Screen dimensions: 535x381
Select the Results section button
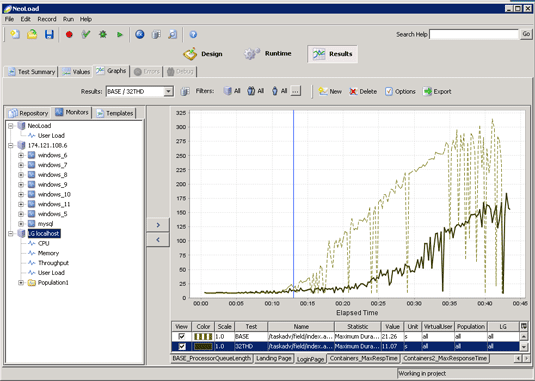[x=333, y=54]
